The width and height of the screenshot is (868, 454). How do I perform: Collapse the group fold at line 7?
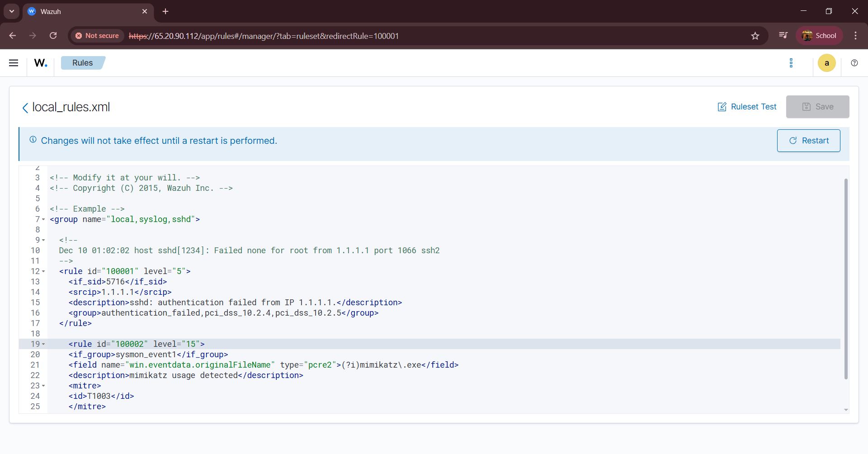coord(43,220)
